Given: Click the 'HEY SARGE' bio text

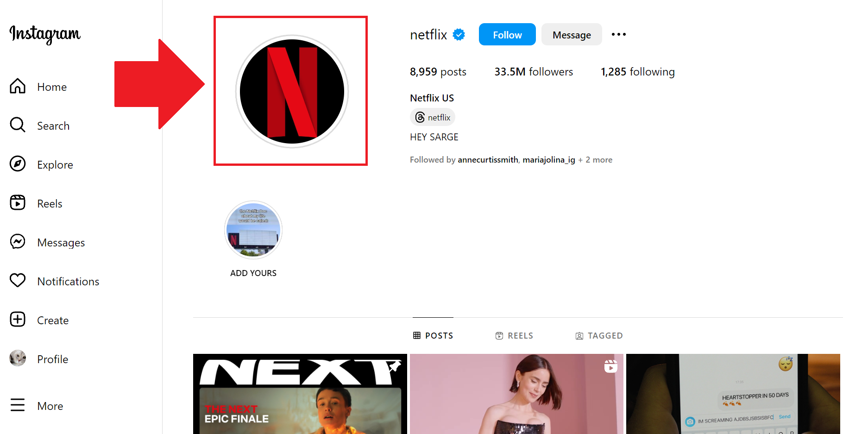Looking at the screenshot, I should tap(434, 137).
